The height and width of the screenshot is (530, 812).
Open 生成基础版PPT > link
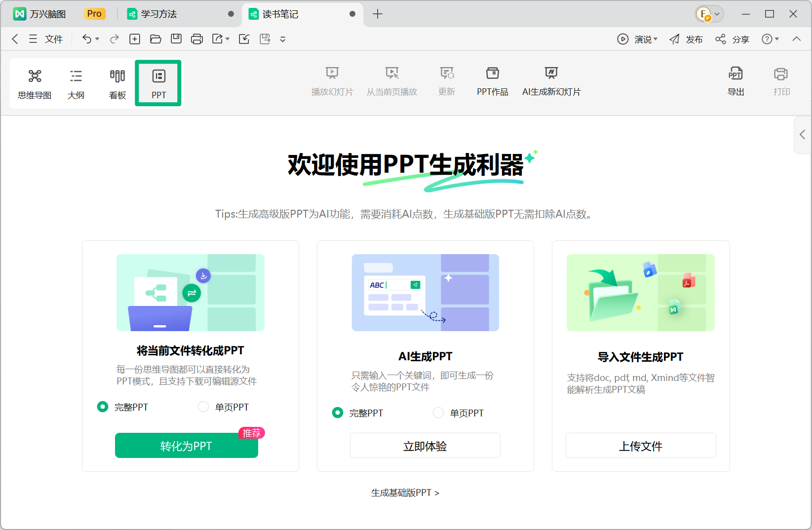tap(405, 492)
